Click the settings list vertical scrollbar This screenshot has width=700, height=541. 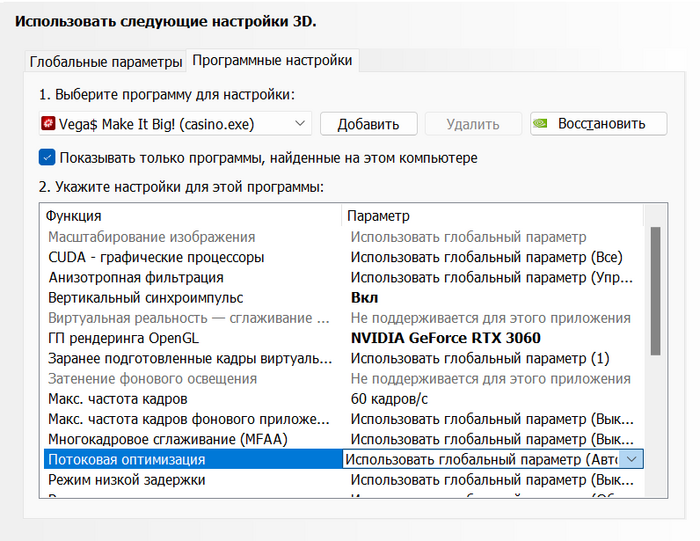[x=655, y=290]
